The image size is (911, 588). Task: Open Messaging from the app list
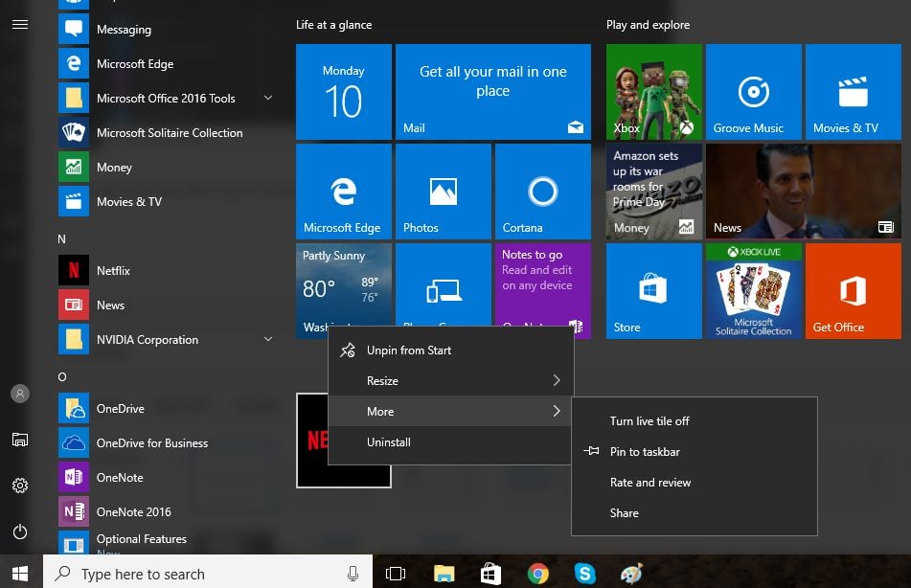[x=166, y=29]
